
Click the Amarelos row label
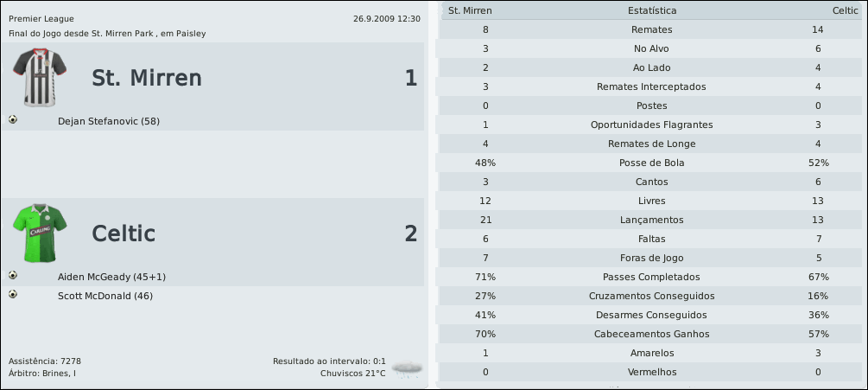pos(652,353)
